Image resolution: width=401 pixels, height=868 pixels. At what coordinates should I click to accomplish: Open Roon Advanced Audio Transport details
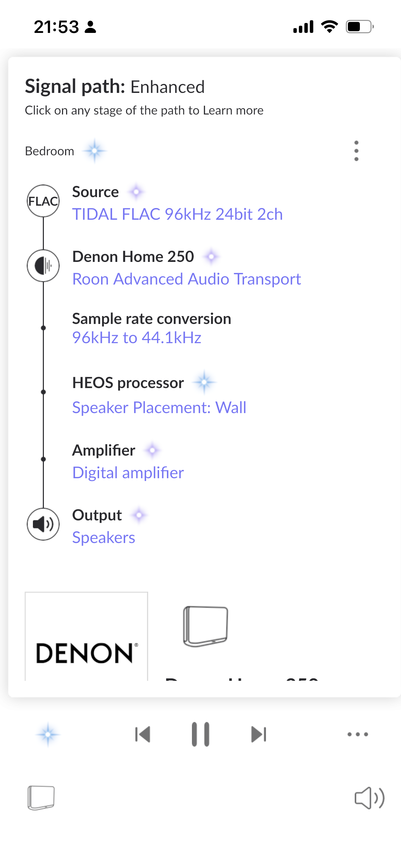pyautogui.click(x=187, y=279)
